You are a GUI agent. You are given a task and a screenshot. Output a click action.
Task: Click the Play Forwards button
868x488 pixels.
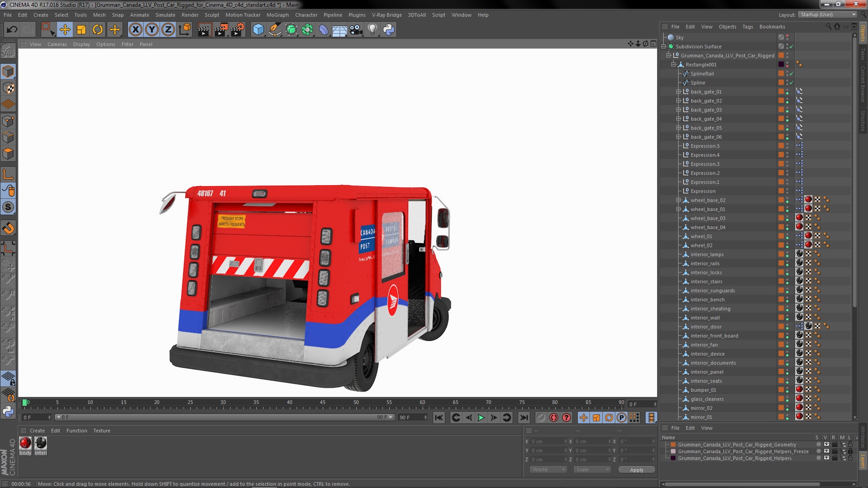pyautogui.click(x=481, y=418)
